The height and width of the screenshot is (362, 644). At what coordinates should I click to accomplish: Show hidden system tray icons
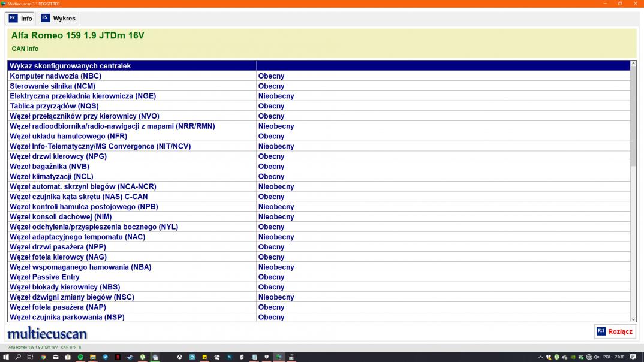tap(540, 357)
